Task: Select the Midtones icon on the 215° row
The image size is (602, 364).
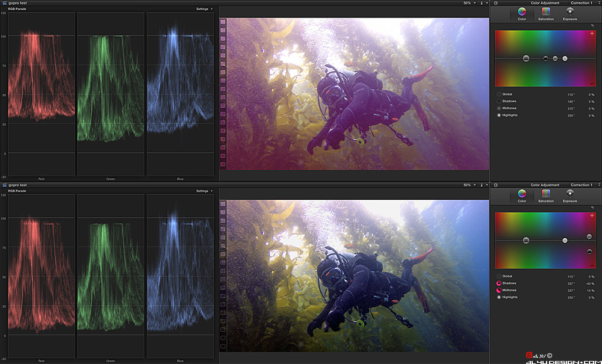Action: coord(498,108)
